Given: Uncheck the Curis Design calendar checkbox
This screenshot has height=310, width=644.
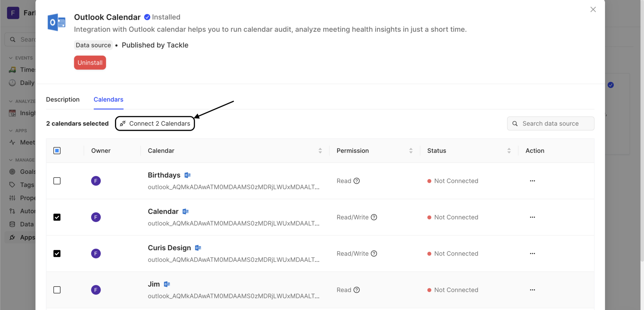Looking at the screenshot, I should [x=57, y=253].
